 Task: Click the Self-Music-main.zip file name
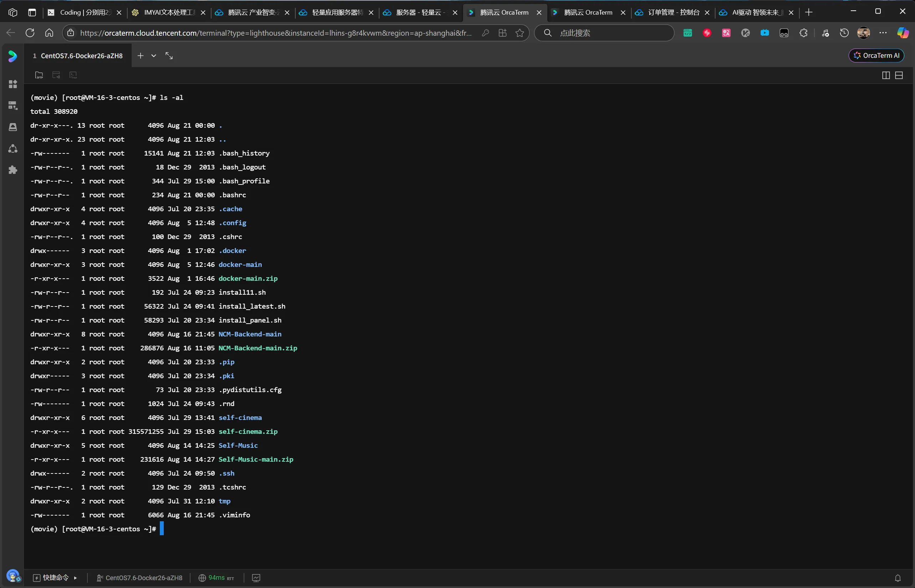[x=256, y=459]
